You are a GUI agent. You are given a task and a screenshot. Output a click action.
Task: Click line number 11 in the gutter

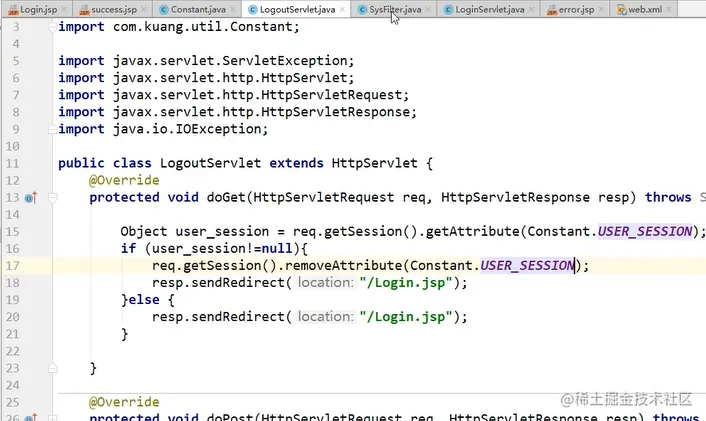(13, 163)
